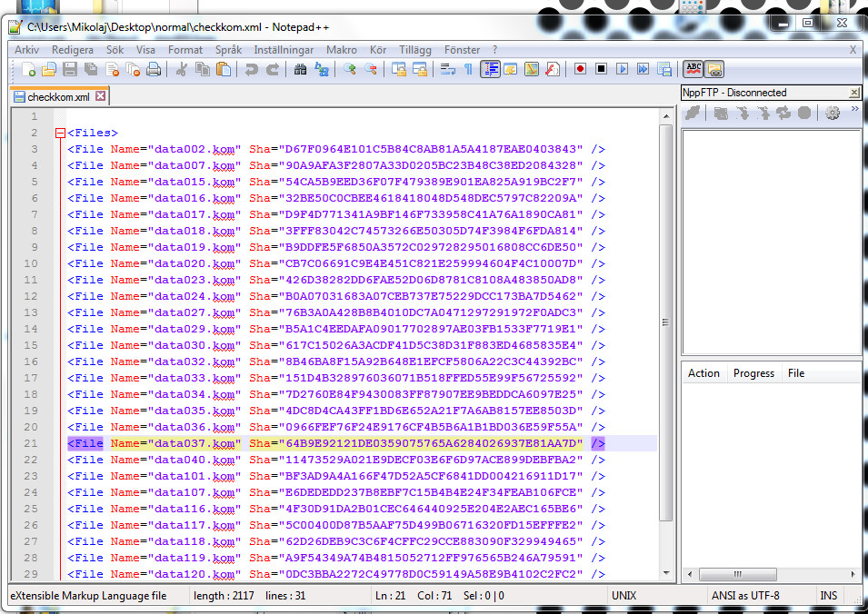Select the checkkom.xml tab

(x=59, y=97)
